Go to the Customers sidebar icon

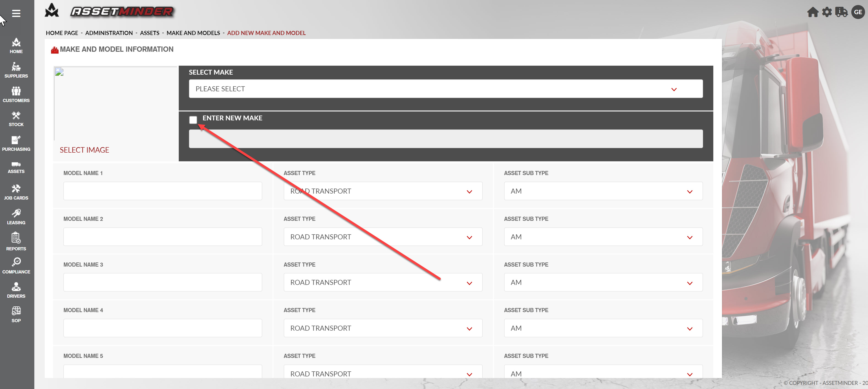tap(16, 94)
